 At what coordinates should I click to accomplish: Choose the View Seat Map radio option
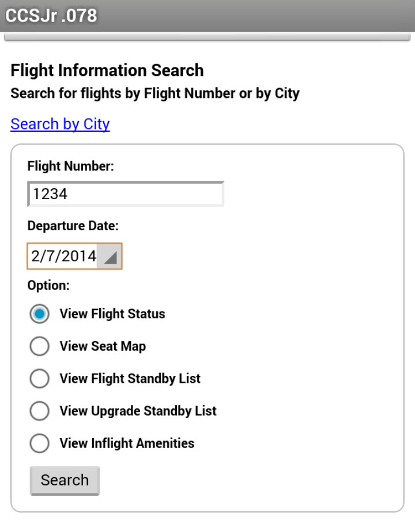[x=40, y=347]
